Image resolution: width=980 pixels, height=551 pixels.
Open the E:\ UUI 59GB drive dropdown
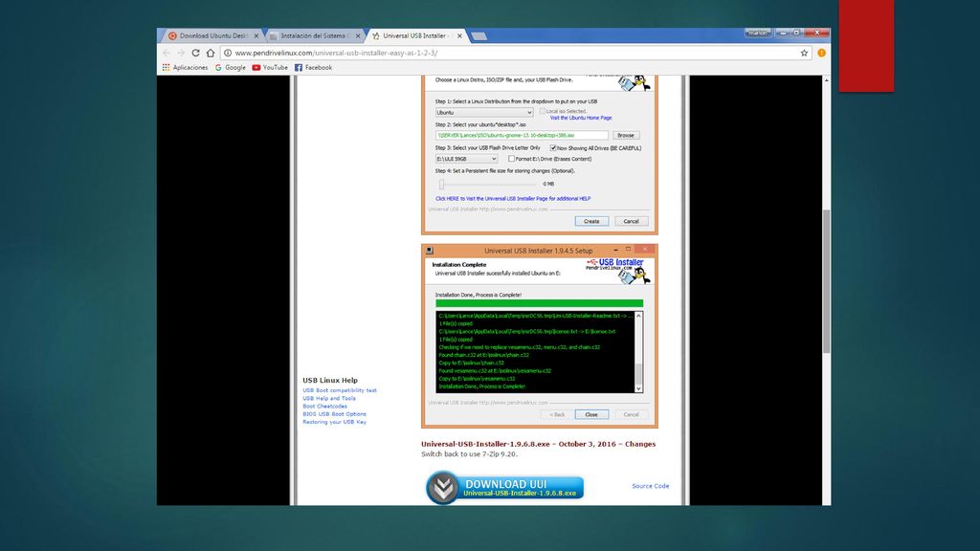(x=466, y=159)
